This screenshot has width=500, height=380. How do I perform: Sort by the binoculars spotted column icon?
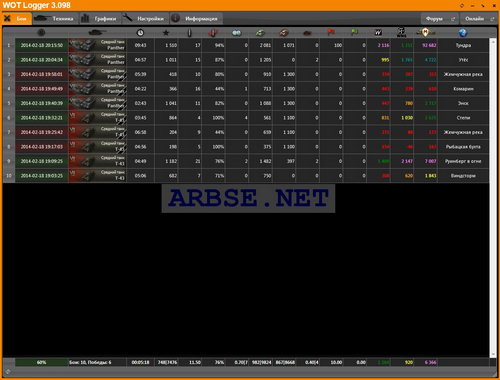click(x=237, y=32)
